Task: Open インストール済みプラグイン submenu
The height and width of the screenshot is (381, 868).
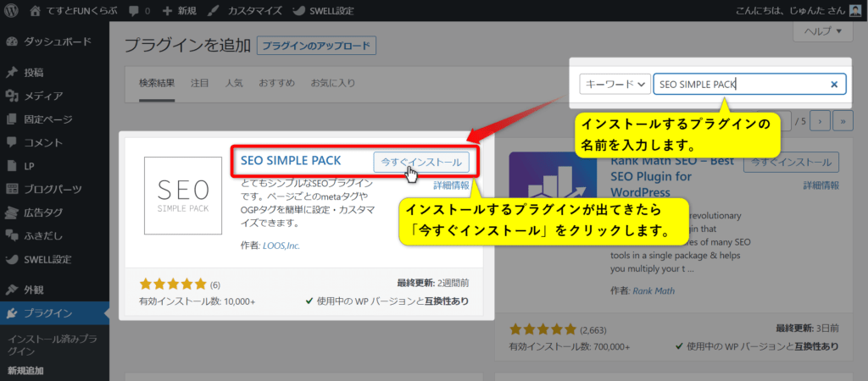Action: pos(53,345)
